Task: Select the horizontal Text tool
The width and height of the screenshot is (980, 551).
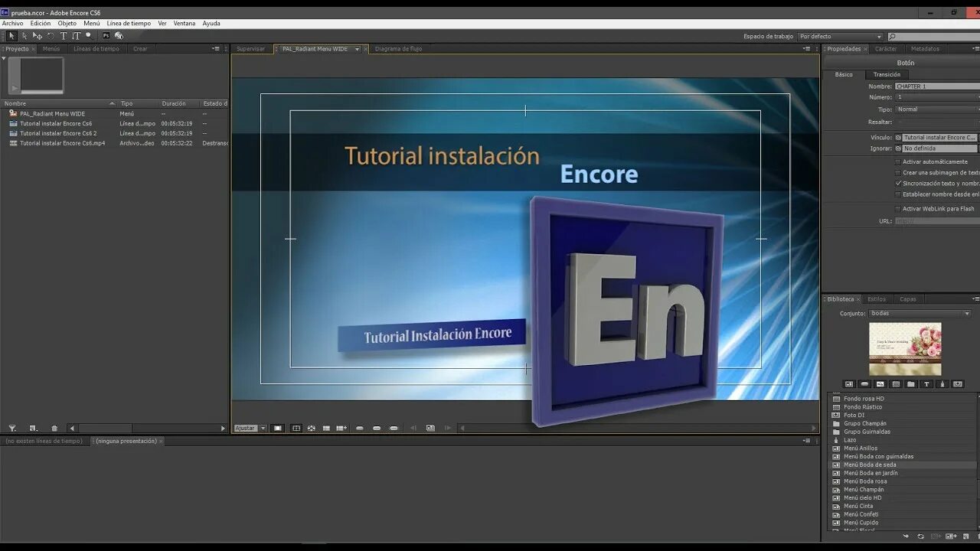Action: [x=64, y=36]
